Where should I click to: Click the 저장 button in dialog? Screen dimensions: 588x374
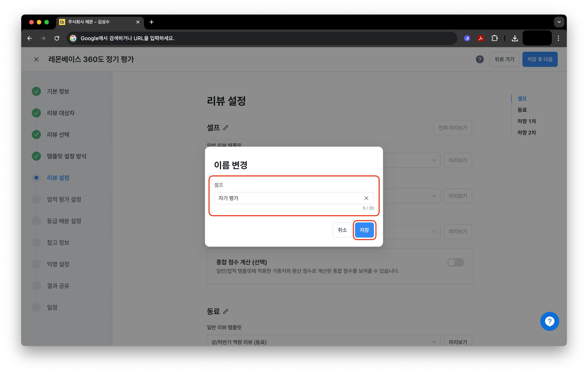pyautogui.click(x=364, y=230)
